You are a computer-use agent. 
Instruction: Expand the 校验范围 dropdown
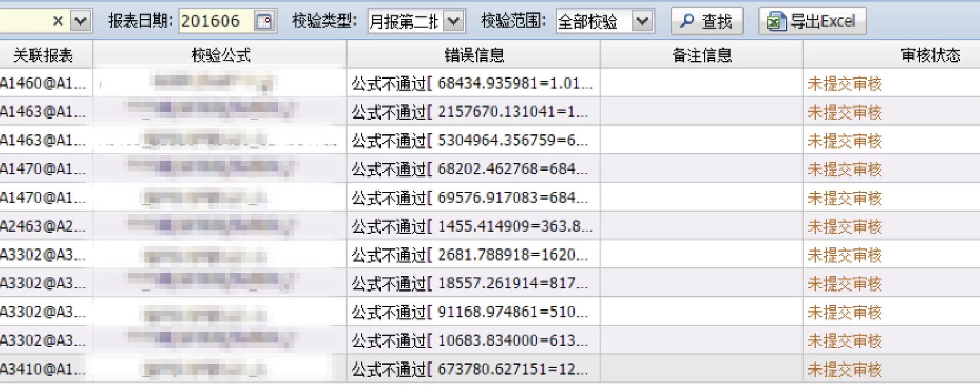pyautogui.click(x=643, y=21)
